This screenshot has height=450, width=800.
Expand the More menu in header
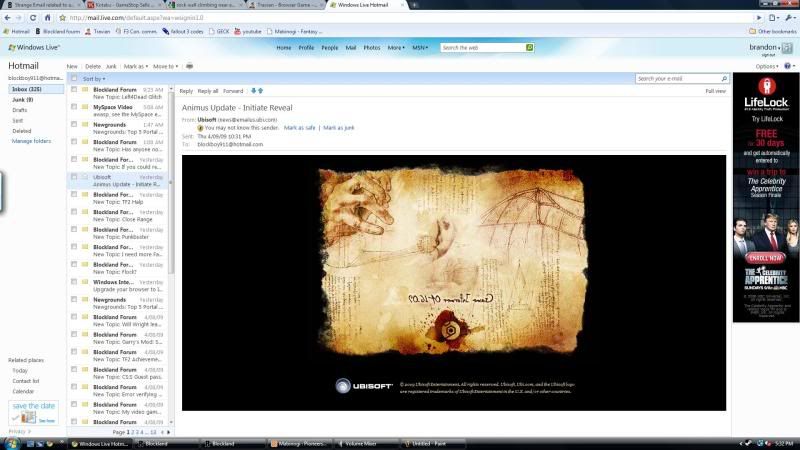pyautogui.click(x=396, y=47)
